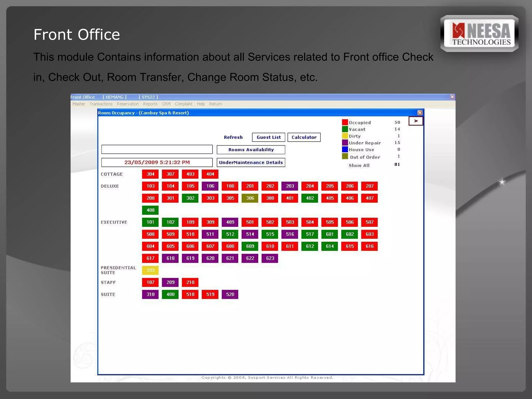The width and height of the screenshot is (532, 399).
Task: Select deluxe room 207
Action: pos(370,186)
